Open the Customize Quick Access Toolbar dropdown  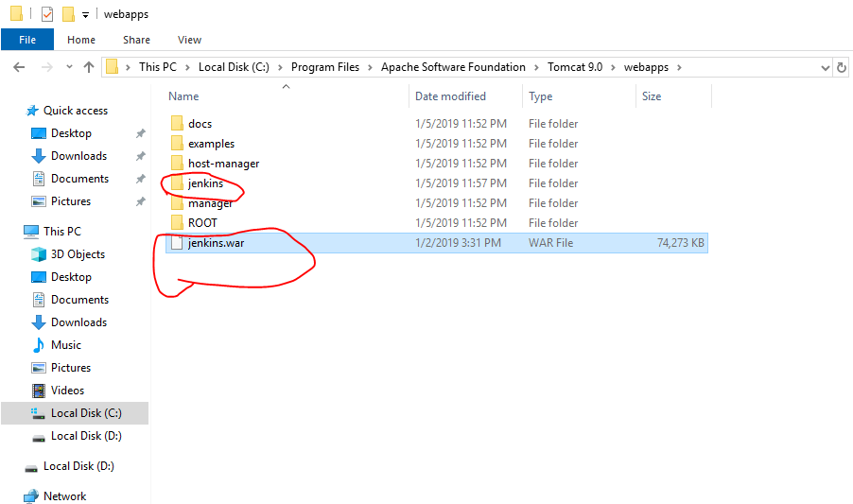(x=85, y=15)
